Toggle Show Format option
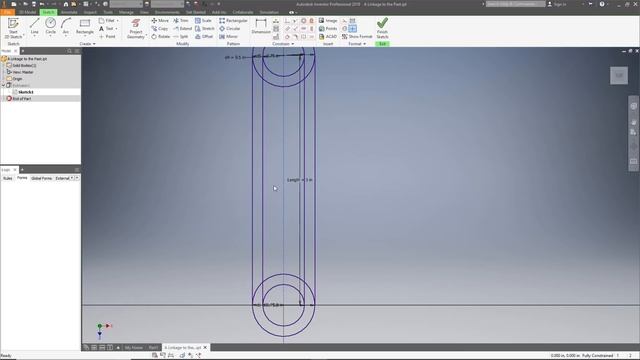The image size is (640, 360). click(357, 36)
